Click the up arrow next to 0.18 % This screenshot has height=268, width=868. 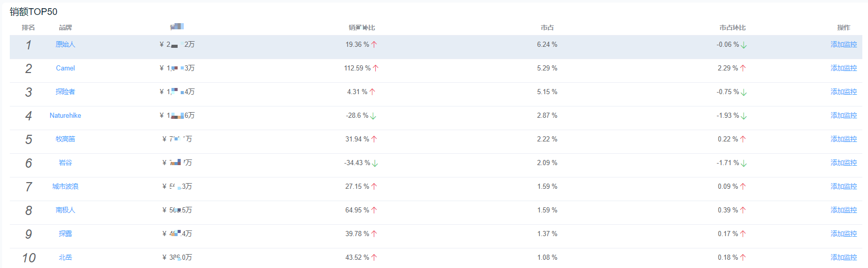[x=743, y=258]
